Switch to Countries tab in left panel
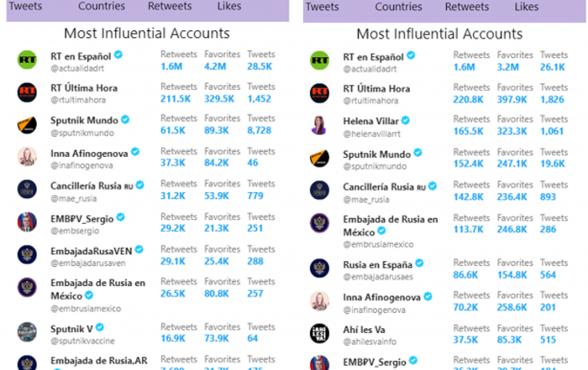Viewport: 588px width, 370px height. [102, 6]
